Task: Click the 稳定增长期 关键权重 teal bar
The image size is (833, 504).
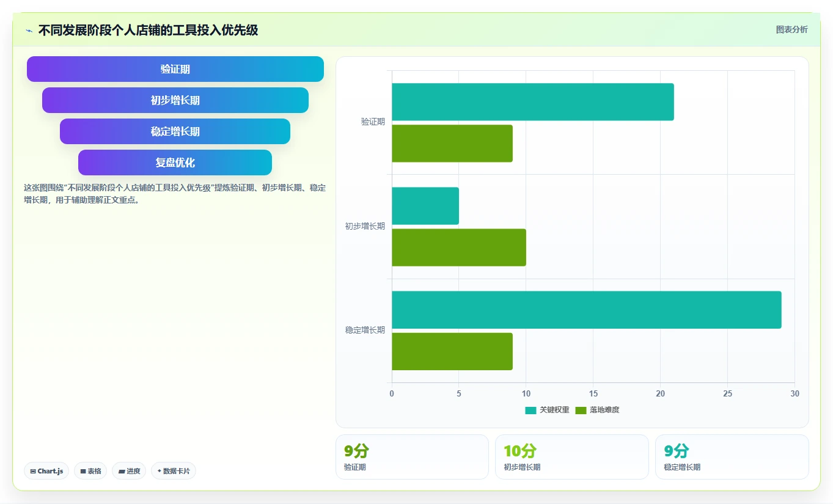Action: pos(587,310)
